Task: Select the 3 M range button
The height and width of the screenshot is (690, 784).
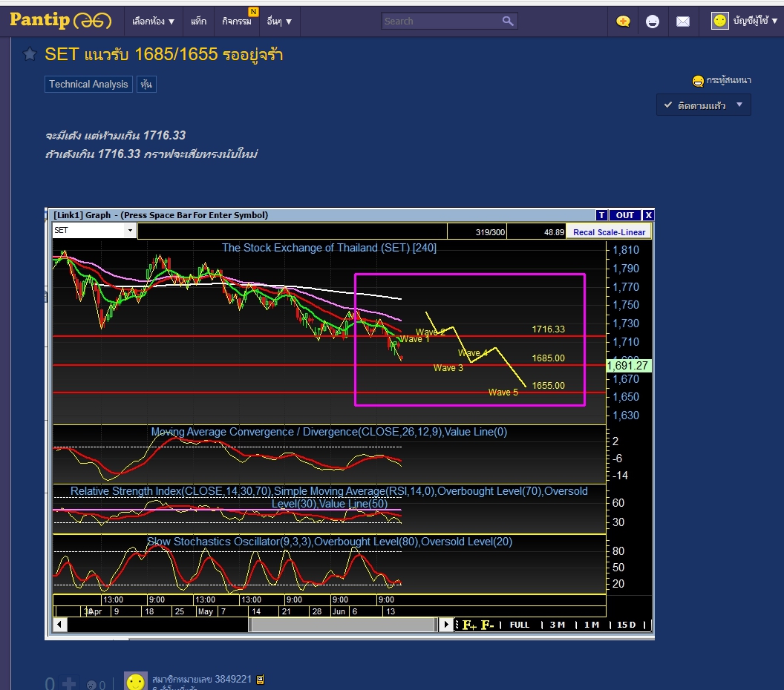Action: [557, 625]
